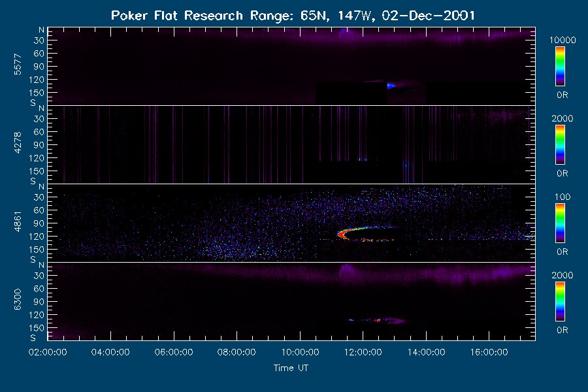The width and height of the screenshot is (588, 392).
Task: Click the 120 tick label in the 5577 panel
Action: pos(37,80)
